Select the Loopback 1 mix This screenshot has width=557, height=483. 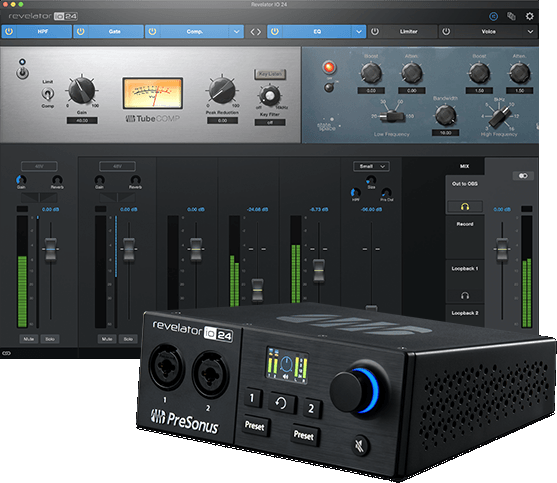coord(465,269)
